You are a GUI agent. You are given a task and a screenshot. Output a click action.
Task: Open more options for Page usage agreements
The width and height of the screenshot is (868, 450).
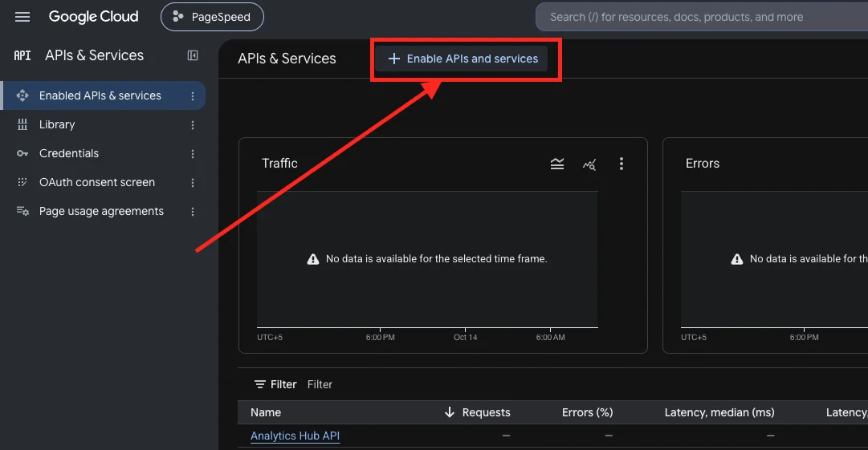[193, 211]
